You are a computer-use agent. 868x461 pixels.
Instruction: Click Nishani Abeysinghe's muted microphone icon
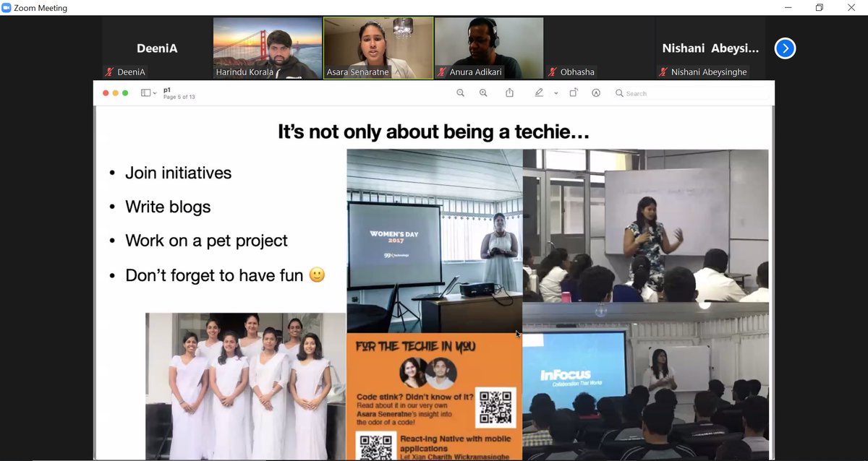click(663, 72)
